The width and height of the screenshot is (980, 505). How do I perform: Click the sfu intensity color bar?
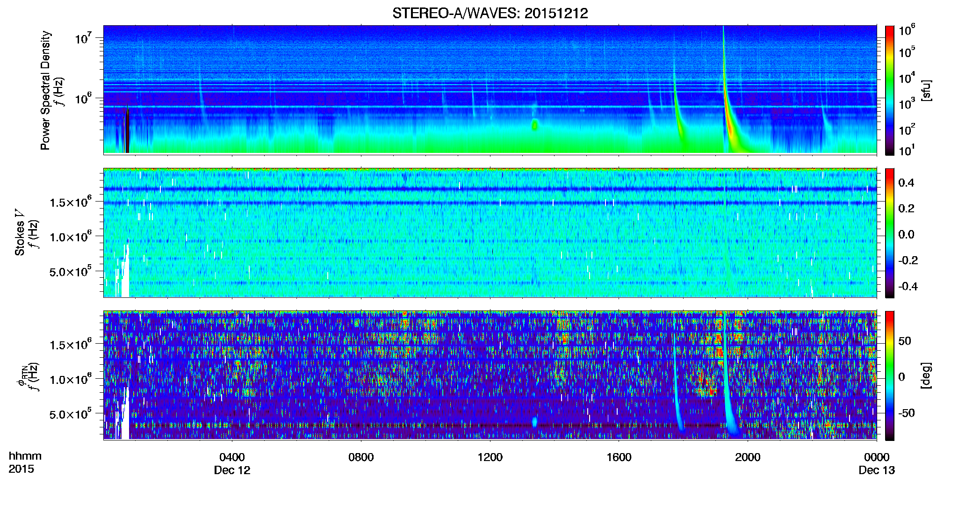[890, 90]
